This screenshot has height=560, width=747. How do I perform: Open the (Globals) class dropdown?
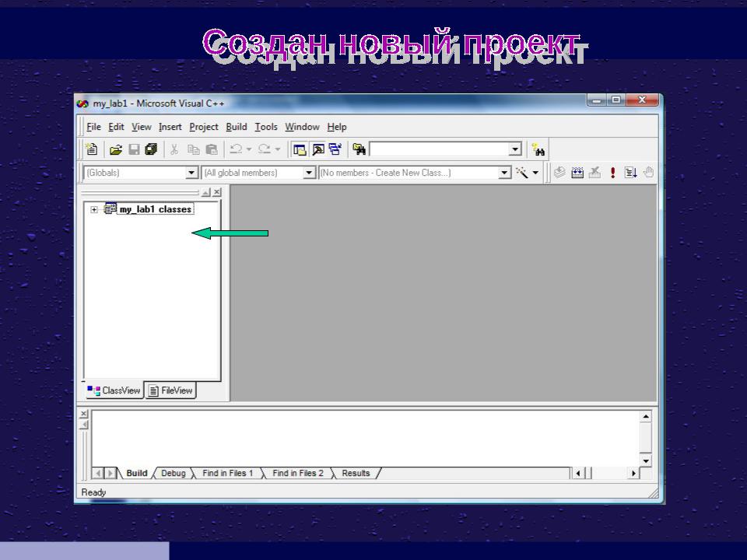click(191, 173)
